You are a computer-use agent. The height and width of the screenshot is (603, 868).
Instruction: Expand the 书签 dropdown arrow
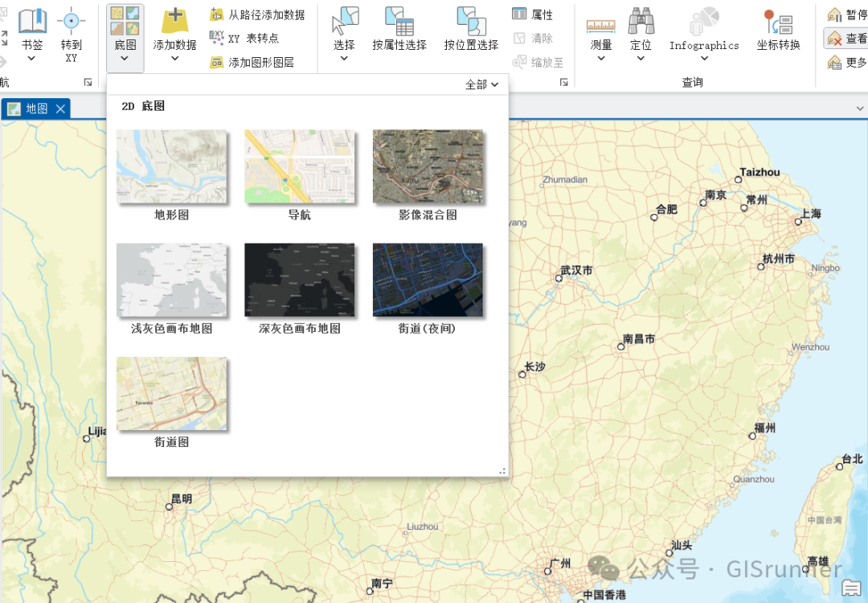(x=31, y=58)
